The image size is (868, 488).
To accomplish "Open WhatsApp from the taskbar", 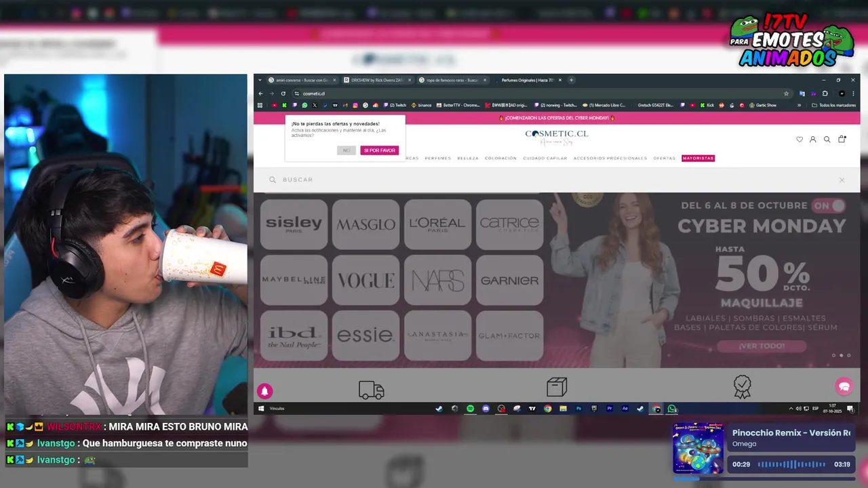I will (x=672, y=409).
